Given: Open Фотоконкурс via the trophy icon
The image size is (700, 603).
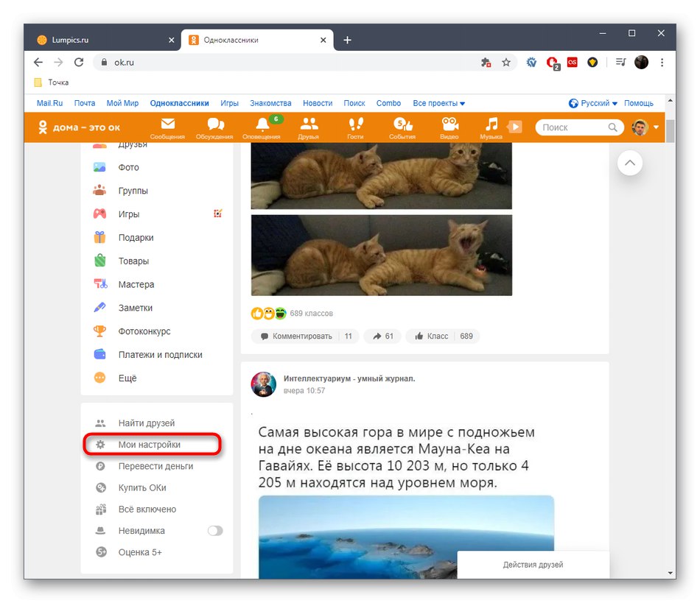Looking at the screenshot, I should (100, 331).
